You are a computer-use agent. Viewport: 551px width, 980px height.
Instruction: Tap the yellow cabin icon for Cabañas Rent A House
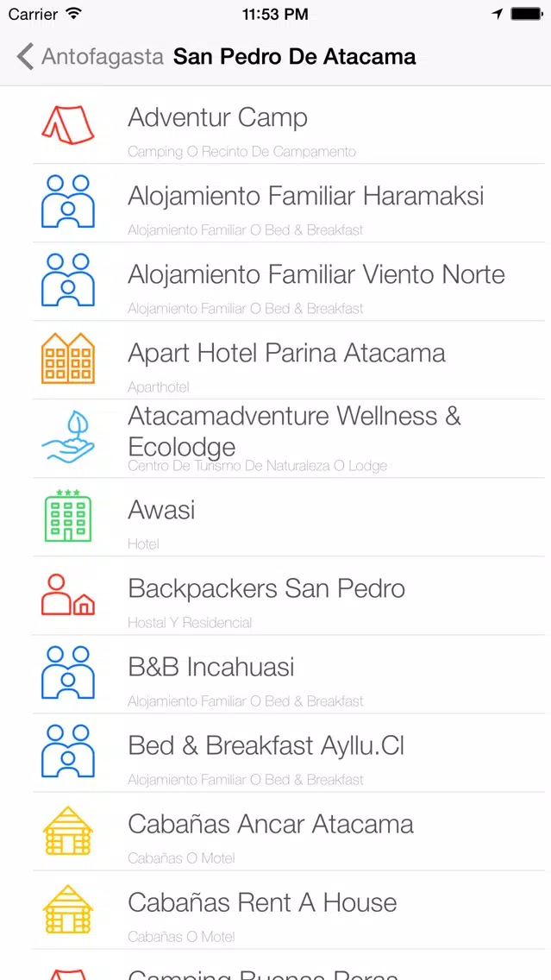coord(67,908)
